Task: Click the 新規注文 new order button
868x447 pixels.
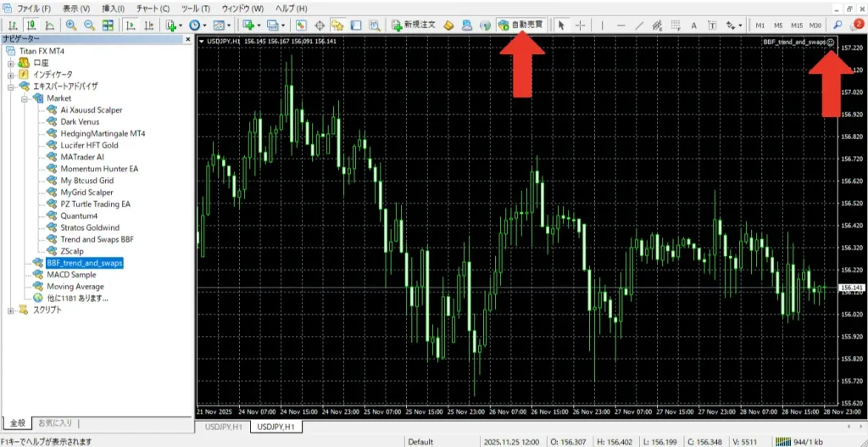Action: tap(414, 25)
